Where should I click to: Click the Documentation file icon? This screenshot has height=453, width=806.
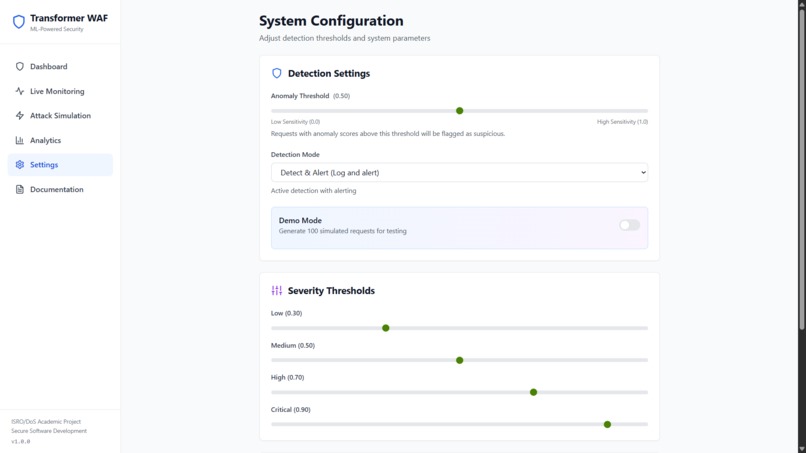(20, 189)
